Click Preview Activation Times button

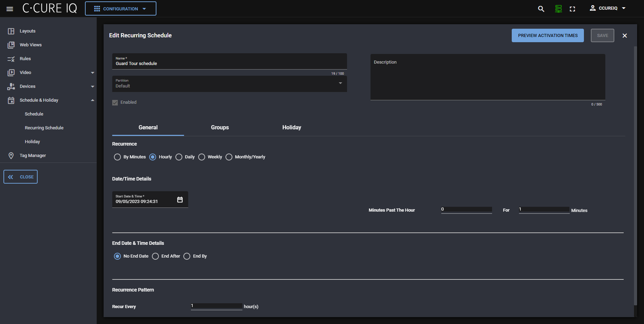pyautogui.click(x=547, y=36)
